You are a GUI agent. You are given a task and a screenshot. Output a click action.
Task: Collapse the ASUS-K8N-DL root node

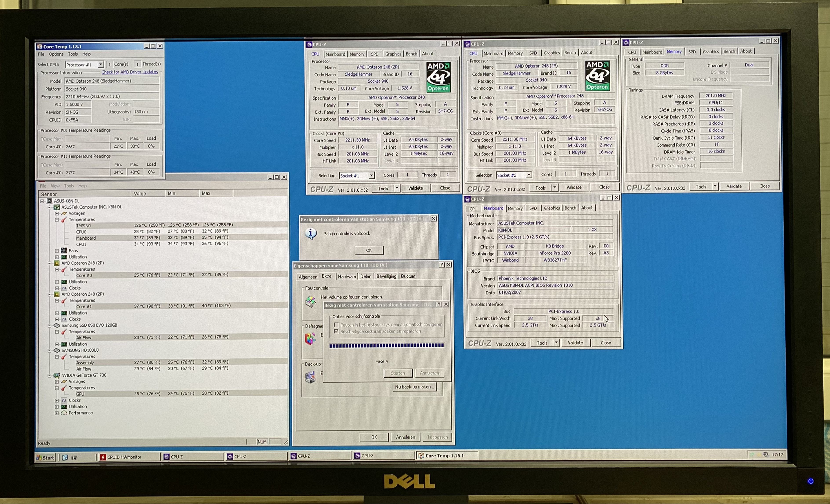coord(42,201)
